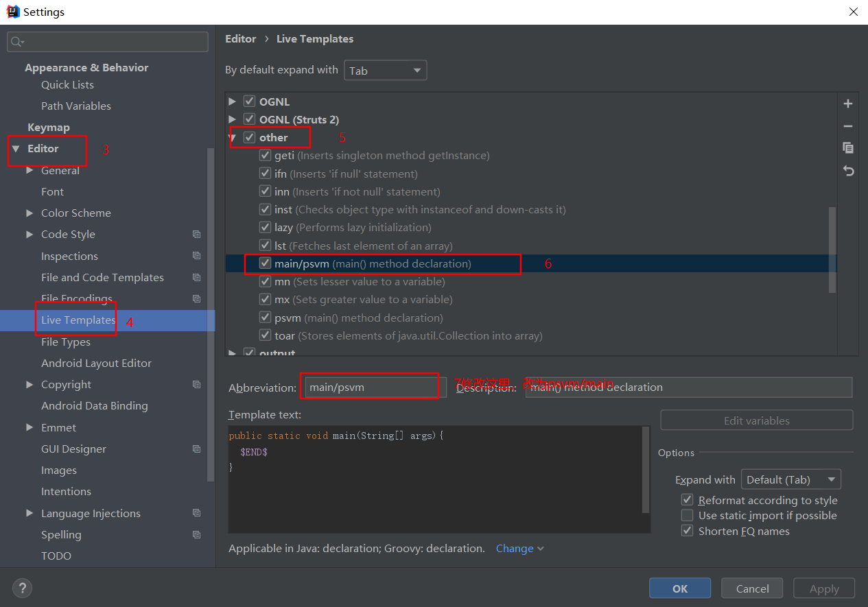This screenshot has width=868, height=607.
Task: Add a new live template with plus icon
Action: tap(848, 104)
